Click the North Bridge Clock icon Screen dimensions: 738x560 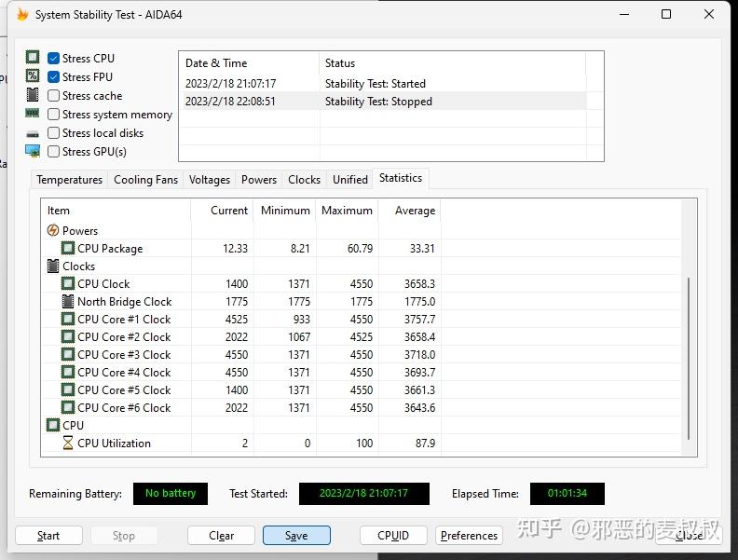click(68, 301)
